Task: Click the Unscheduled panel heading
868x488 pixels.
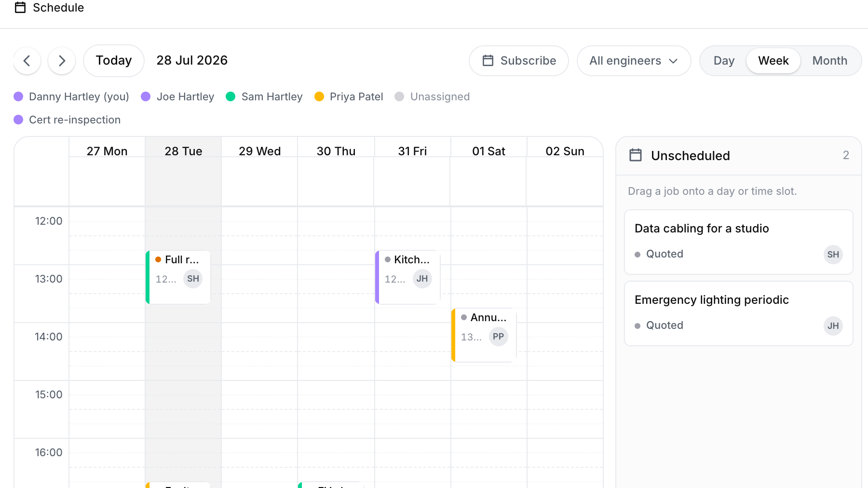Action: tap(690, 156)
